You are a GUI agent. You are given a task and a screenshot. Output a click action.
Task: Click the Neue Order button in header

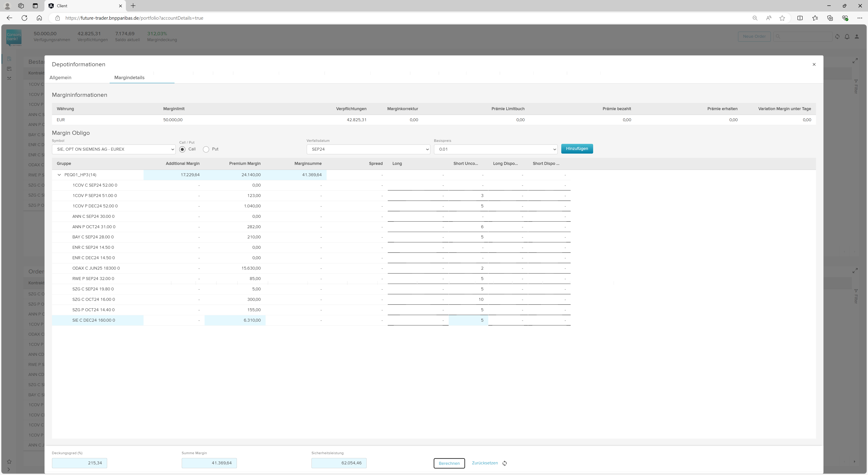coord(754,36)
